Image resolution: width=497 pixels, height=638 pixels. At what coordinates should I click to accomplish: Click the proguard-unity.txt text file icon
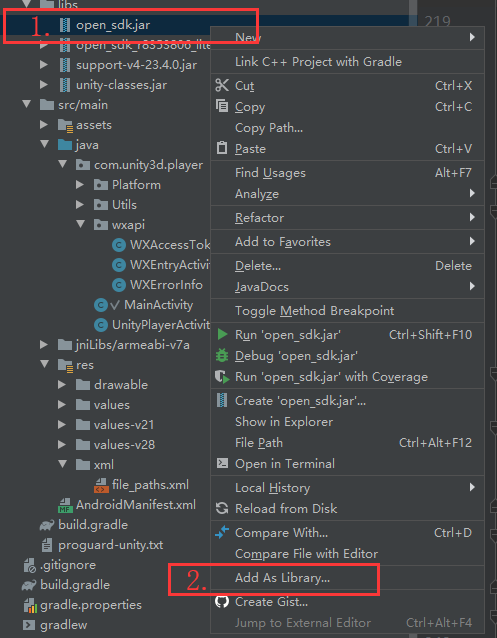pyautogui.click(x=47, y=545)
